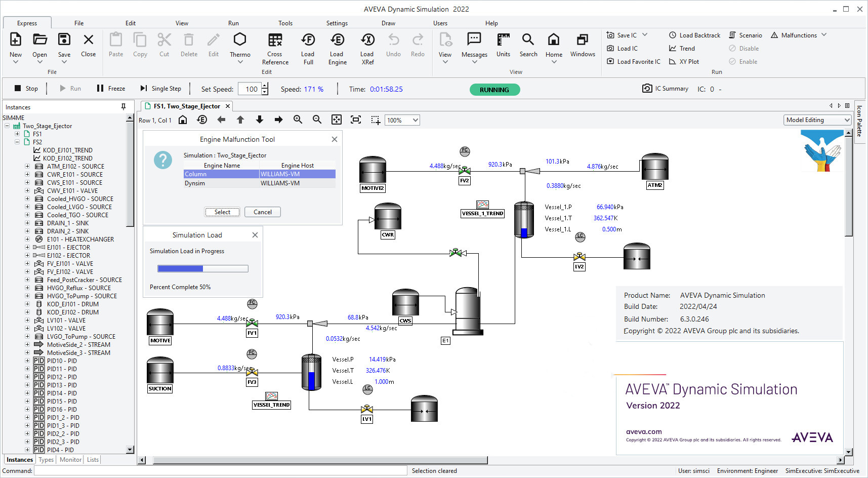The height and width of the screenshot is (478, 868).
Task: Open the Save IC dropdown arrow
Action: pyautogui.click(x=645, y=35)
